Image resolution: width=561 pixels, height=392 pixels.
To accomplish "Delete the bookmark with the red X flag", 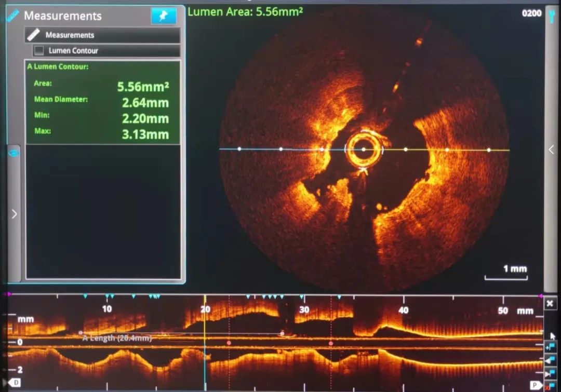I will [x=551, y=385].
